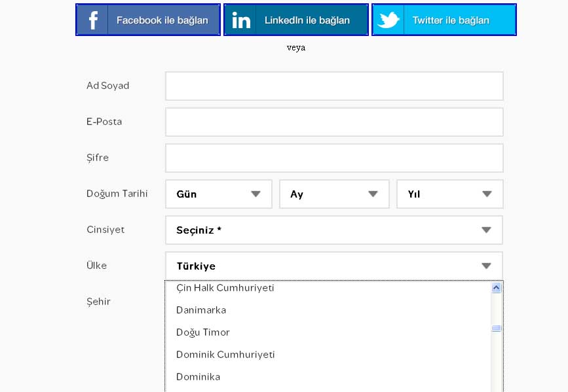Open the Yıl year dropdown
The height and width of the screenshot is (392, 568).
pyautogui.click(x=449, y=194)
